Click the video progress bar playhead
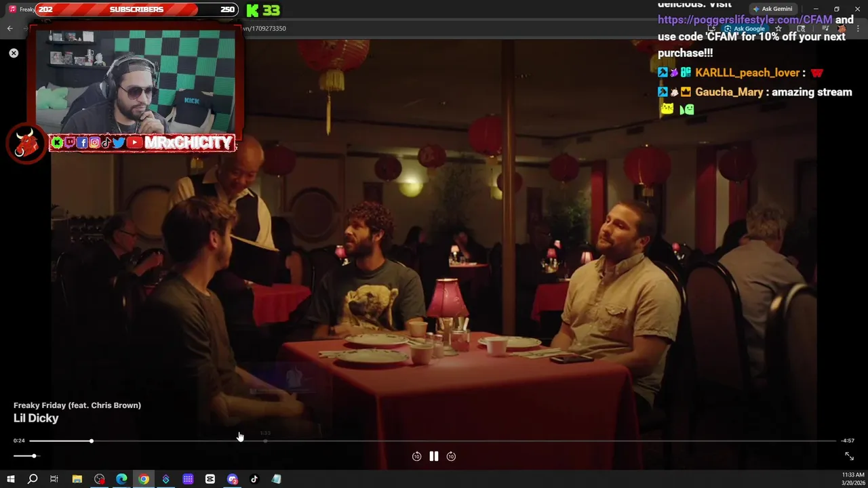The image size is (868, 488). pos(91,441)
